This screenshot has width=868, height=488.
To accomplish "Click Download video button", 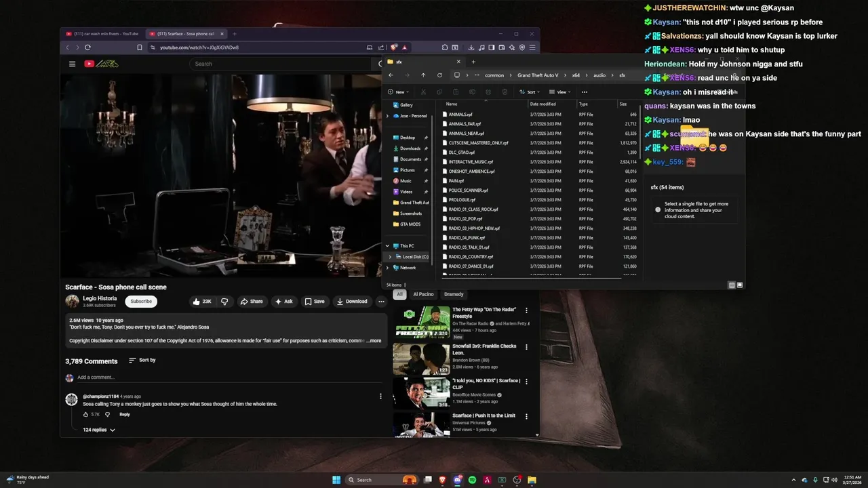I will click(x=352, y=302).
